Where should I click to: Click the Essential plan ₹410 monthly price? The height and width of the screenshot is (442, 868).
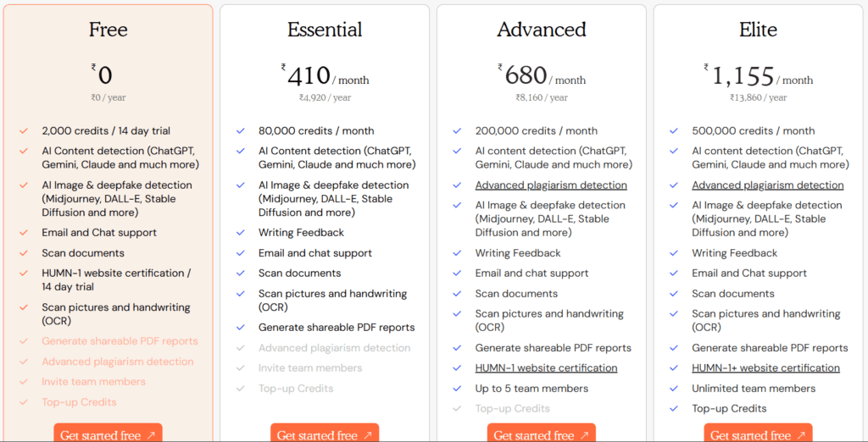click(309, 76)
